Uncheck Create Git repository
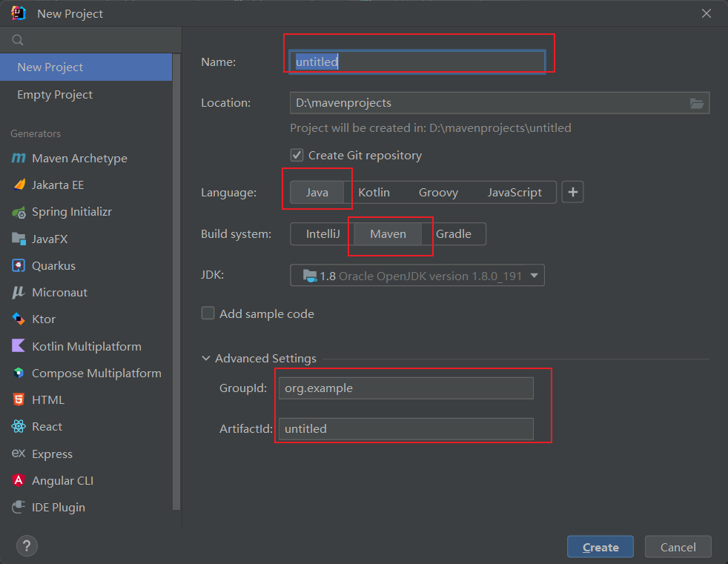Screen dimensions: 728x564 (x=297, y=155)
